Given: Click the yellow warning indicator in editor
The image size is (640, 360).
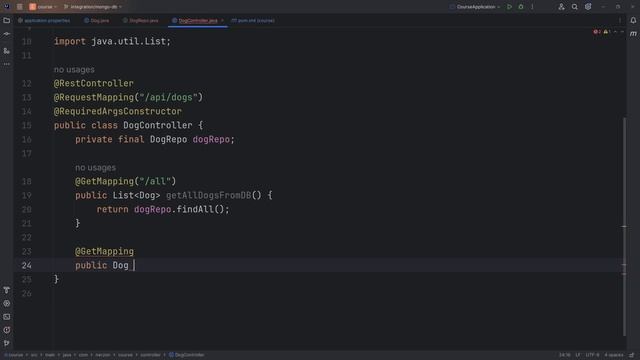Looking at the screenshot, I should 607,32.
